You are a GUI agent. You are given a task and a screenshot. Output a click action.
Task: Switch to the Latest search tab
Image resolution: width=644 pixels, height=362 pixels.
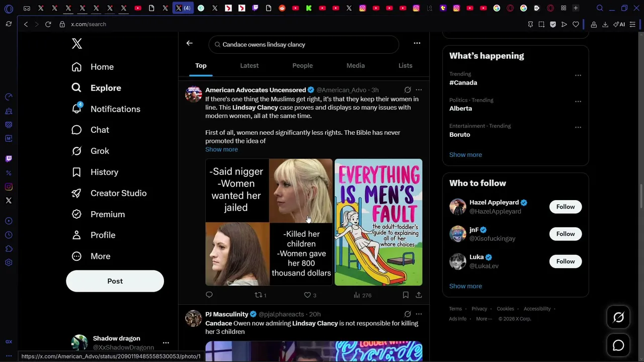click(x=250, y=65)
